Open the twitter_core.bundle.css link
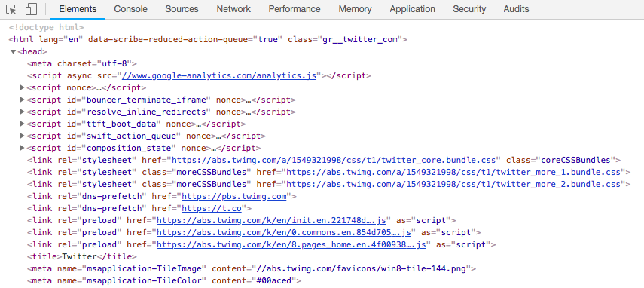The height and width of the screenshot is (288, 644). [x=334, y=161]
